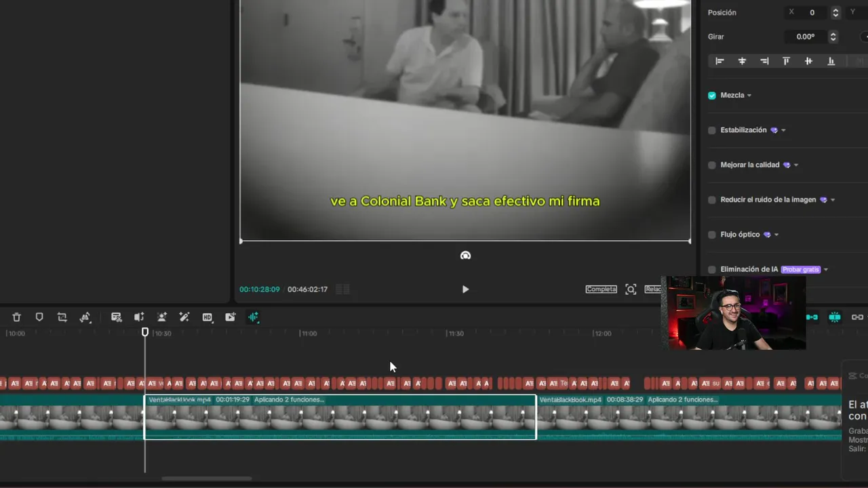Align bottom using the alignment icon
Viewport: 868px width, 488px height.
pos(831,61)
